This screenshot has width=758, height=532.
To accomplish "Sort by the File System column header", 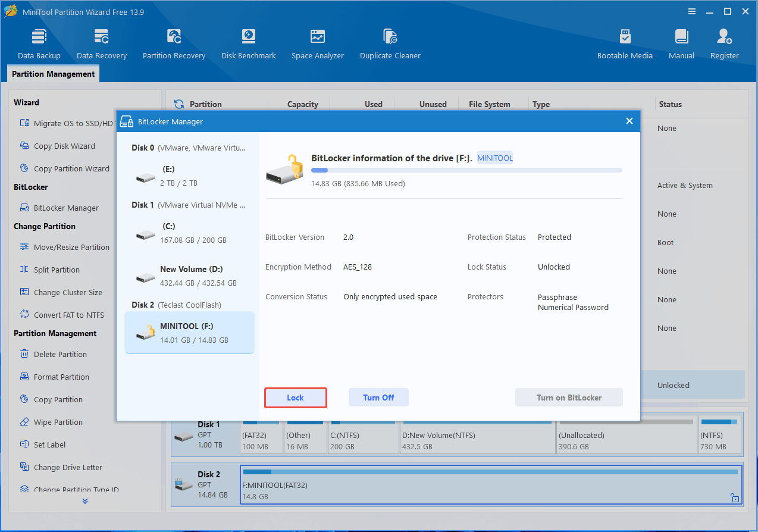I will (x=489, y=104).
